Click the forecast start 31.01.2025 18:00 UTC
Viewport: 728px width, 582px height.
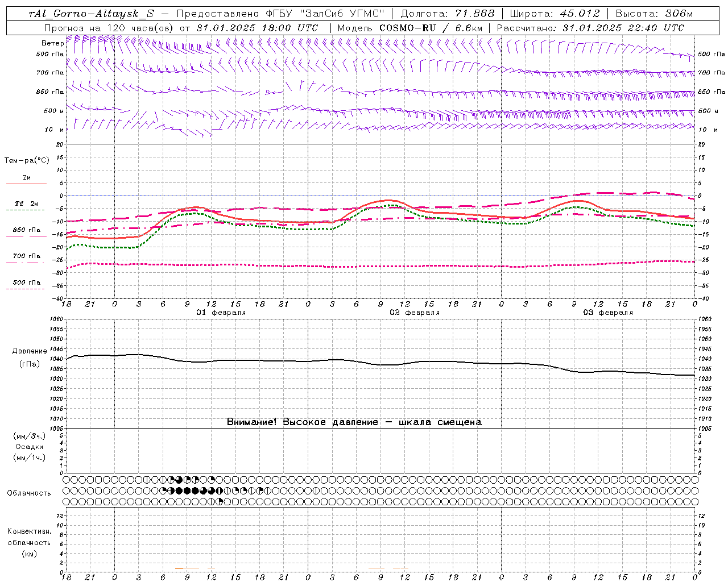(x=257, y=28)
